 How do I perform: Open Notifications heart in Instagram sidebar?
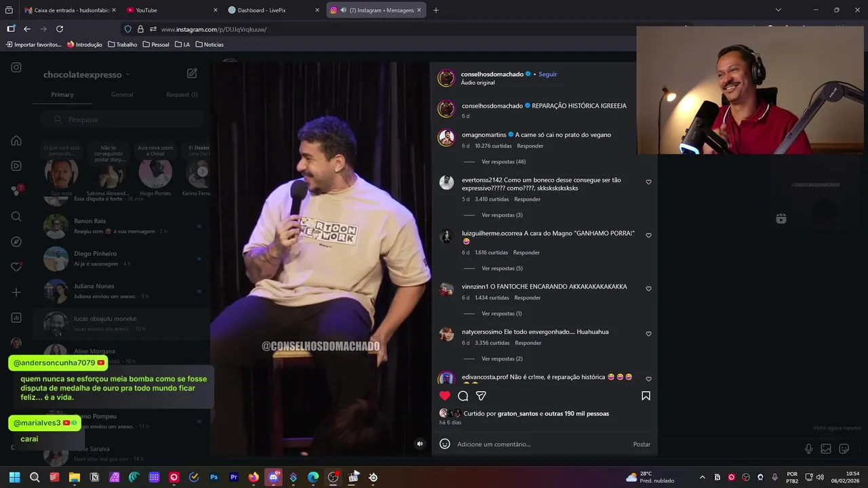16,267
